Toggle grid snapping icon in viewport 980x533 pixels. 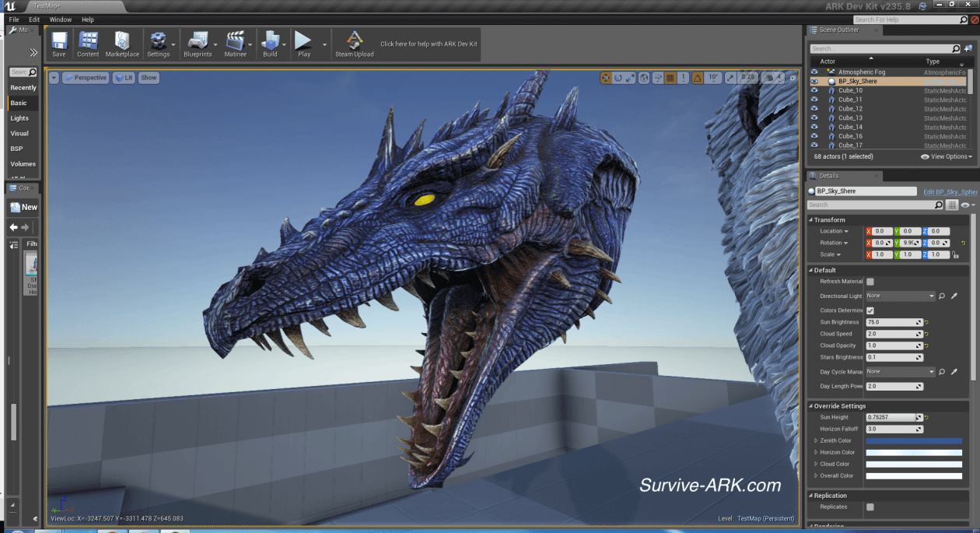point(670,78)
